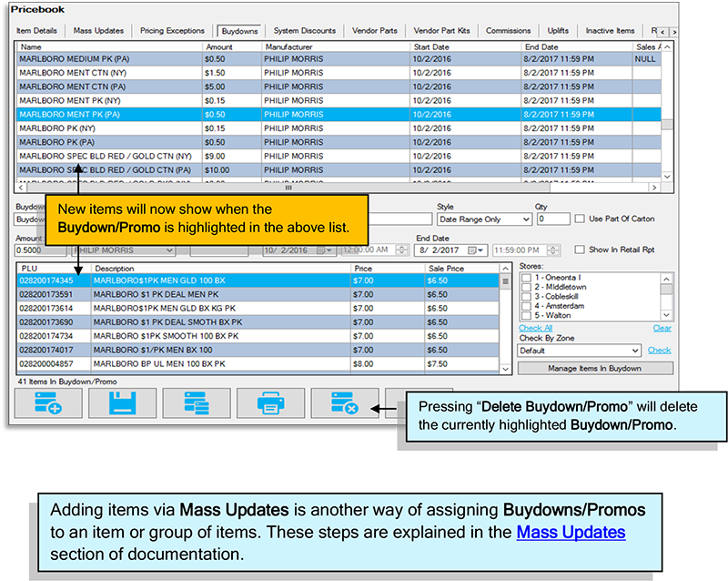Click the copy buydown stacked-list icon button
The width and height of the screenshot is (728, 581).
(x=197, y=403)
